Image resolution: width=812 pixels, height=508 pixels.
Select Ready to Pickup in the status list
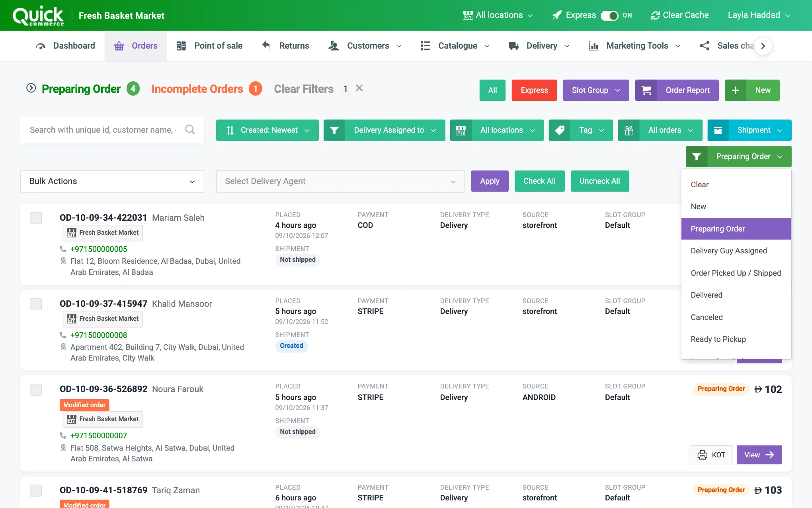(736, 339)
